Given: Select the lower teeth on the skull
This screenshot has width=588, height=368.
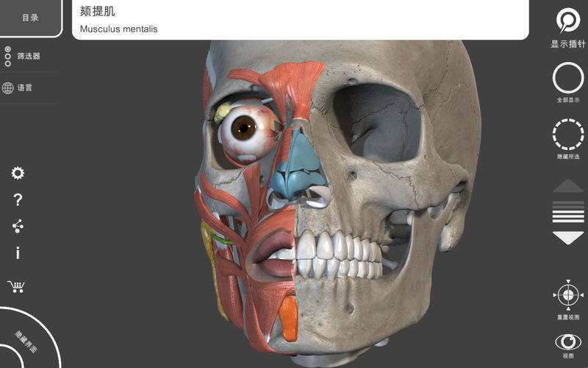Looking at the screenshot, I should (x=337, y=269).
